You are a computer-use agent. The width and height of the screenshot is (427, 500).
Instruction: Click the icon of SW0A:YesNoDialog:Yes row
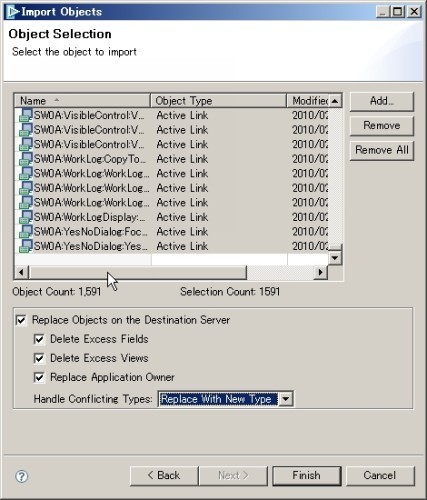(26, 246)
